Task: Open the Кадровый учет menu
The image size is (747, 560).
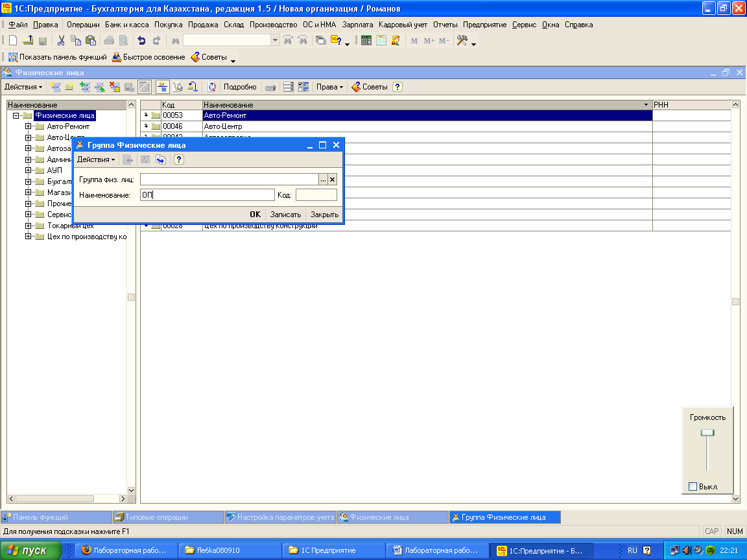Action: pos(403,25)
